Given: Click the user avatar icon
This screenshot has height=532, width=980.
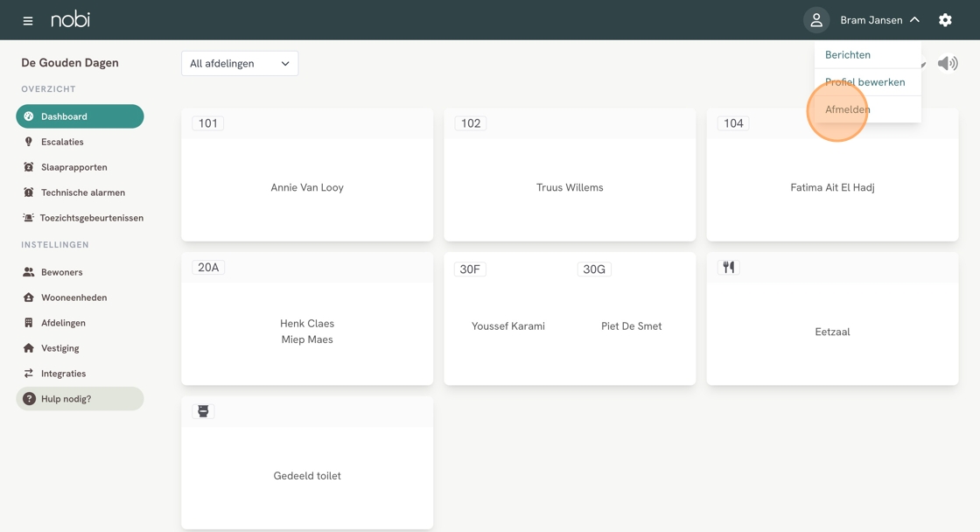Looking at the screenshot, I should pos(815,20).
